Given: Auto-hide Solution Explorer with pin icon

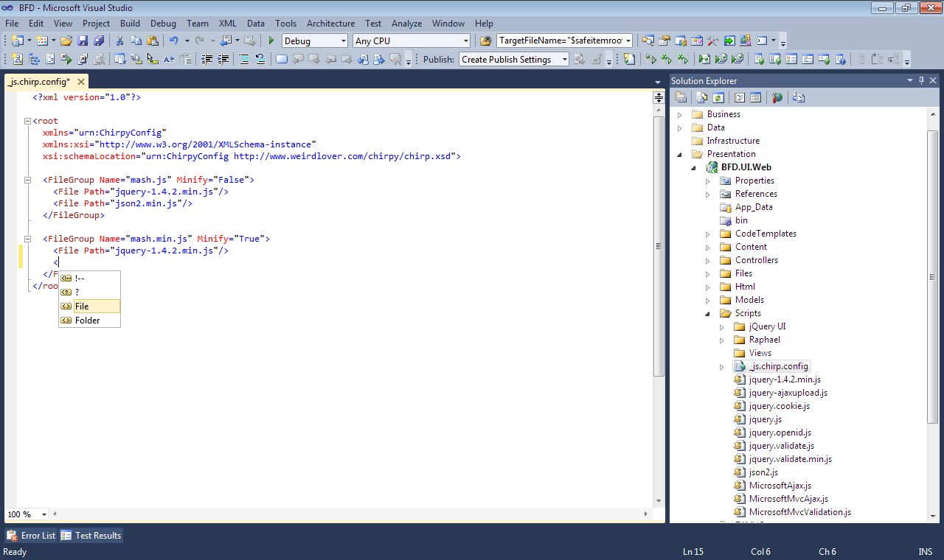Looking at the screenshot, I should click(921, 80).
